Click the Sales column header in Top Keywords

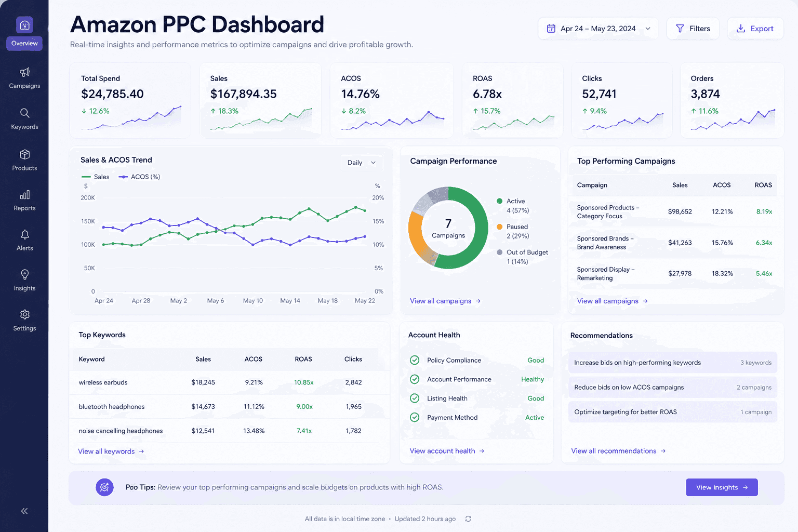tap(203, 359)
